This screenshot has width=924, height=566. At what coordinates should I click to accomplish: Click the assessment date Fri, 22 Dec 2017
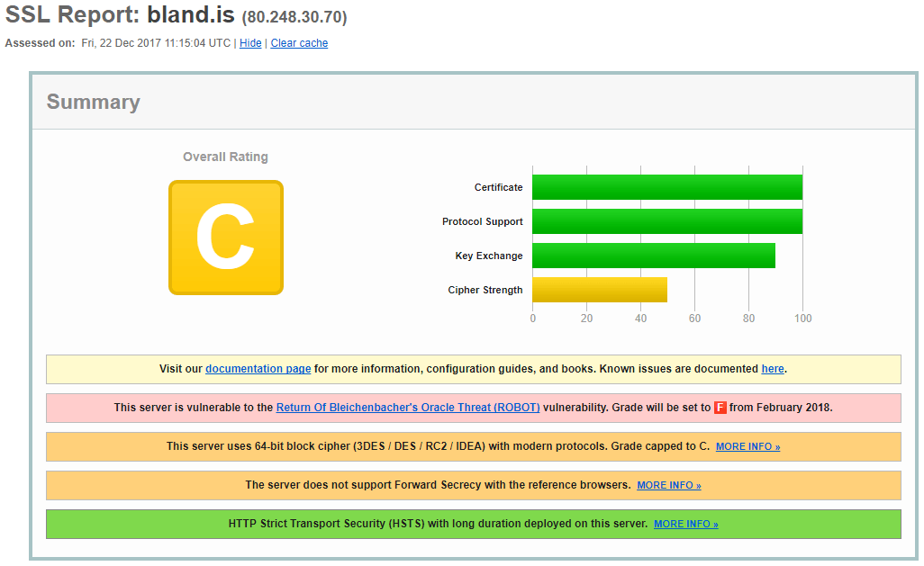point(121,43)
